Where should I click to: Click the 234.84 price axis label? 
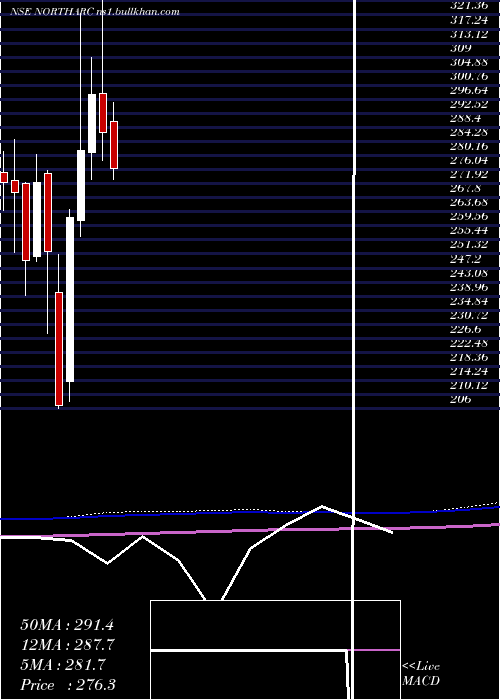(469, 301)
